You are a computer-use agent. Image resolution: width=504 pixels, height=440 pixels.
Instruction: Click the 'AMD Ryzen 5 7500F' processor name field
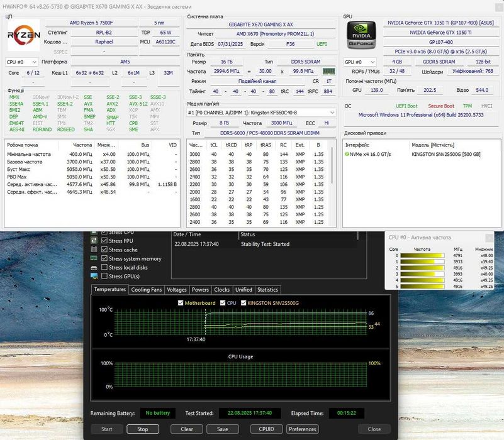[91, 23]
